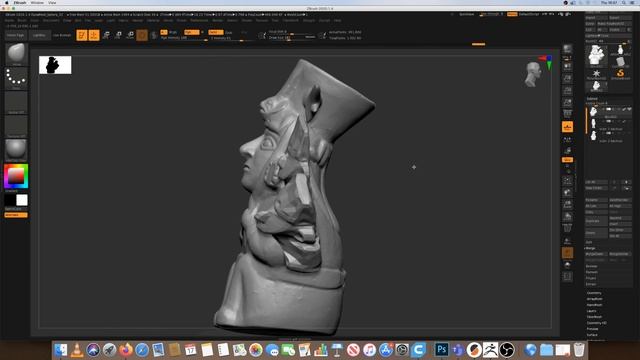Image resolution: width=640 pixels, height=360 pixels.
Task: Open Firefox from the dock
Action: 126,350
